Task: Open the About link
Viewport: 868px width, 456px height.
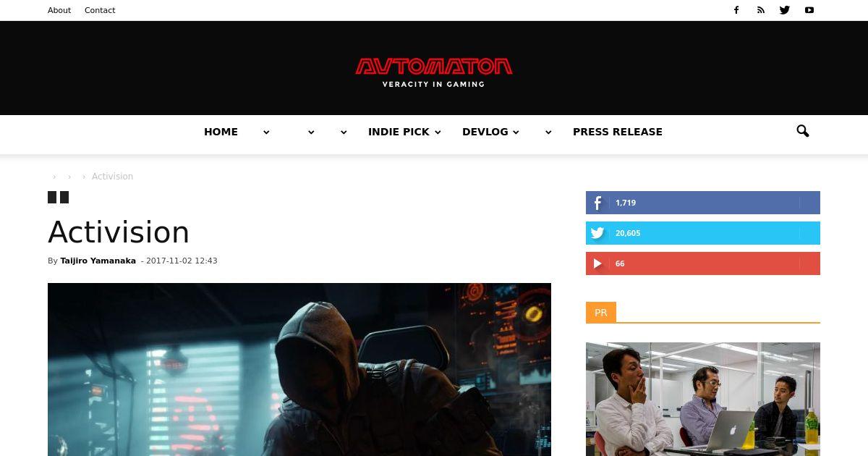Action: pyautogui.click(x=59, y=10)
